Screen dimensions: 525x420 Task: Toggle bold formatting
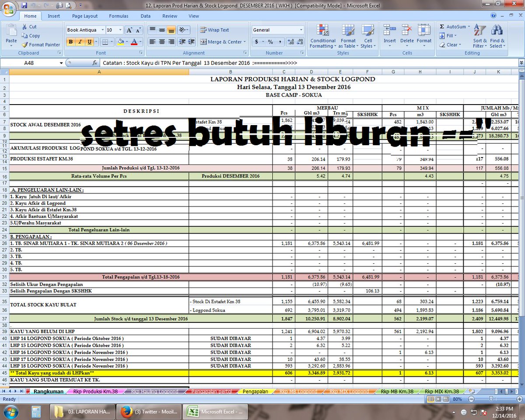point(70,42)
